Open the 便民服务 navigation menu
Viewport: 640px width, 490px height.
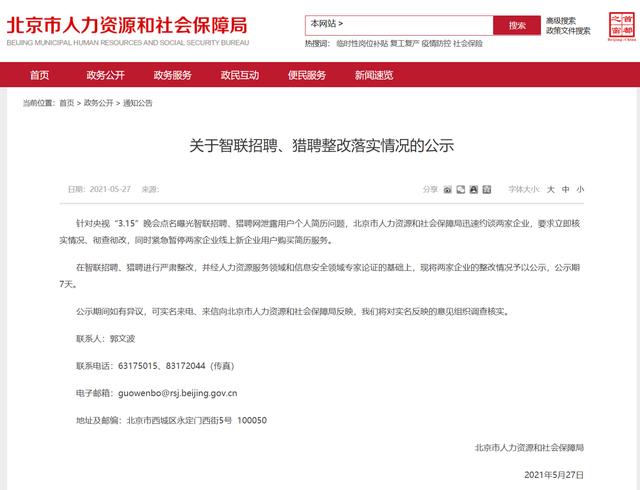click(x=307, y=75)
